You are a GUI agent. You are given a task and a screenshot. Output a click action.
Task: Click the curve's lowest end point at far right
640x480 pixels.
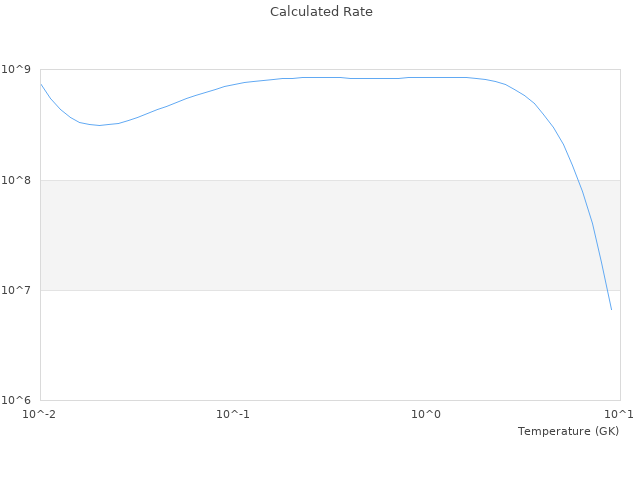click(611, 309)
